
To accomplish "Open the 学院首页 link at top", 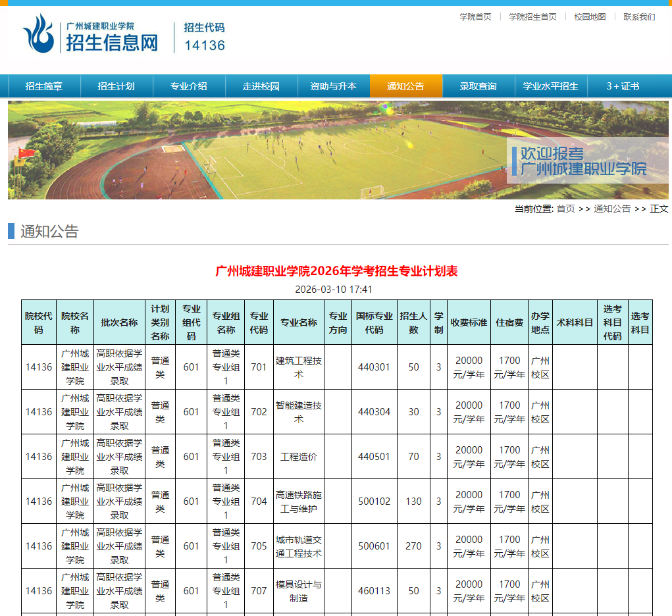I will pos(475,17).
